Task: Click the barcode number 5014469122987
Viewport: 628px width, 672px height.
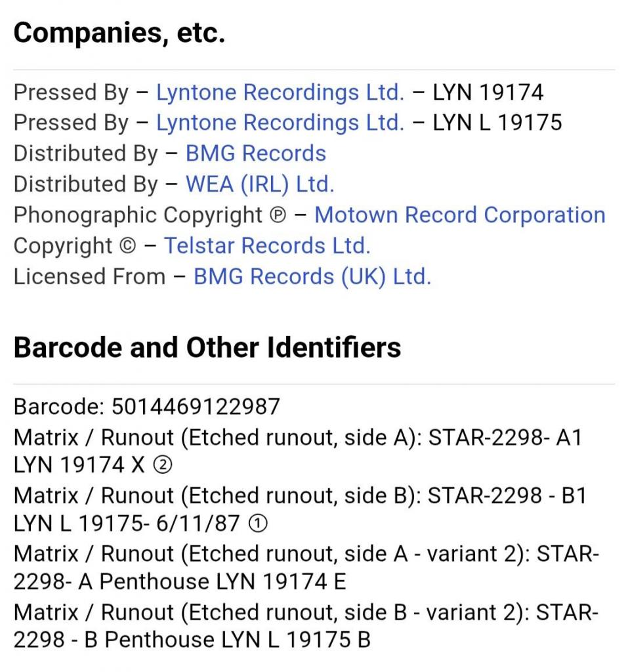Action: pos(196,406)
